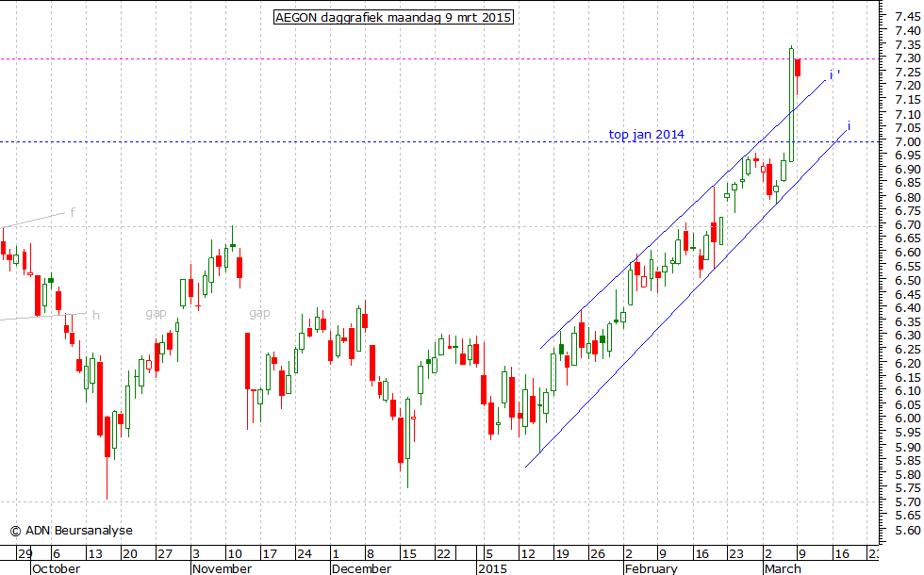Image resolution: width=924 pixels, height=575 pixels.
Task: Click the magenta dotted horizontal line at 7.30
Action: point(439,58)
